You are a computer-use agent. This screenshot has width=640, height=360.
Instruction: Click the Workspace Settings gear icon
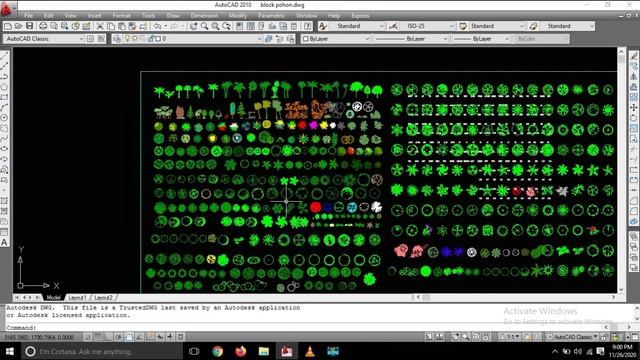90,39
